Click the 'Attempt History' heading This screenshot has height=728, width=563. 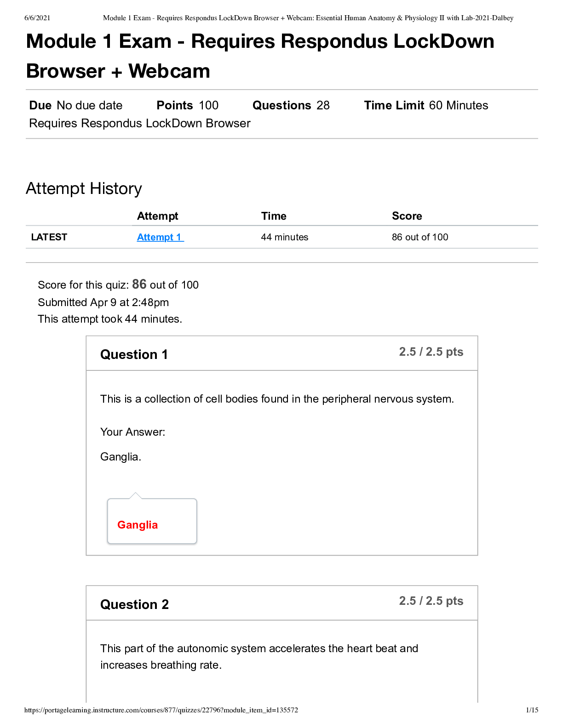point(84,188)
